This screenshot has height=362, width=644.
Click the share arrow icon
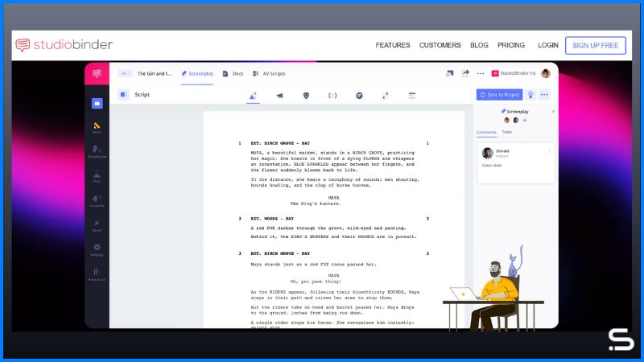point(465,73)
